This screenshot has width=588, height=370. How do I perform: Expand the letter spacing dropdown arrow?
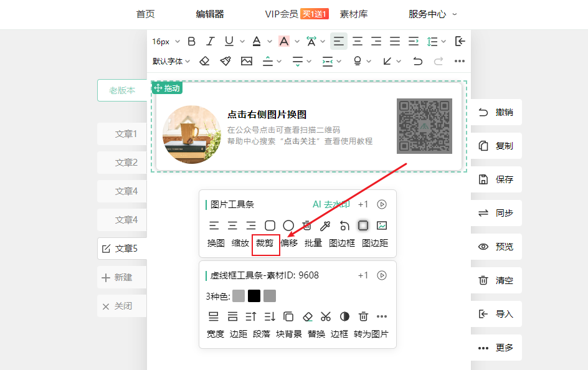pos(323,41)
